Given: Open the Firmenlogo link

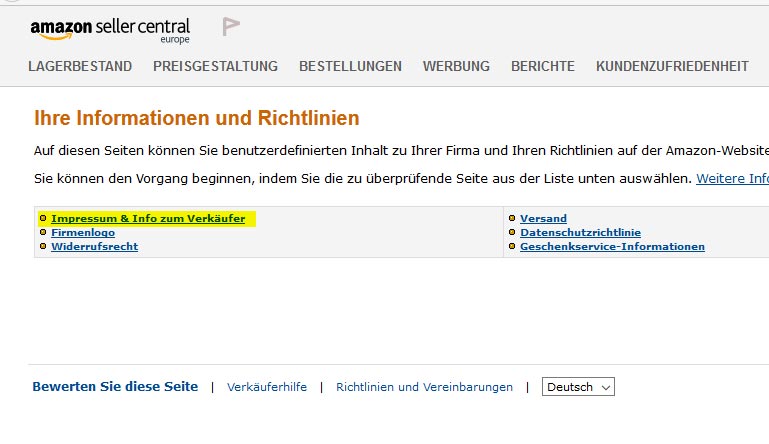Looking at the screenshot, I should pos(83,233).
